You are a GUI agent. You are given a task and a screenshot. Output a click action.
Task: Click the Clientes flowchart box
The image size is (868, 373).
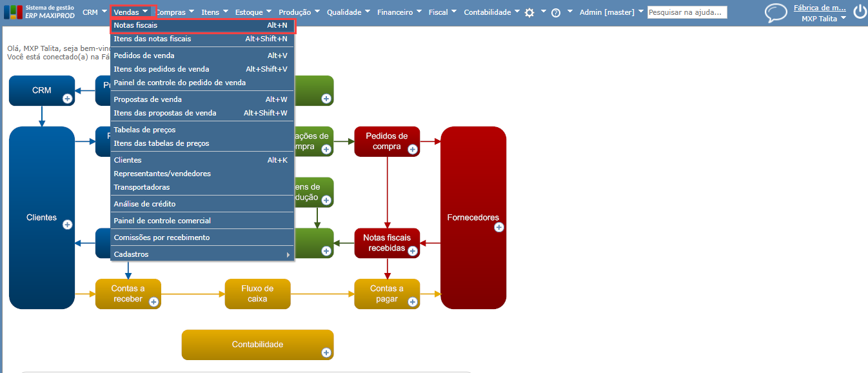42,217
